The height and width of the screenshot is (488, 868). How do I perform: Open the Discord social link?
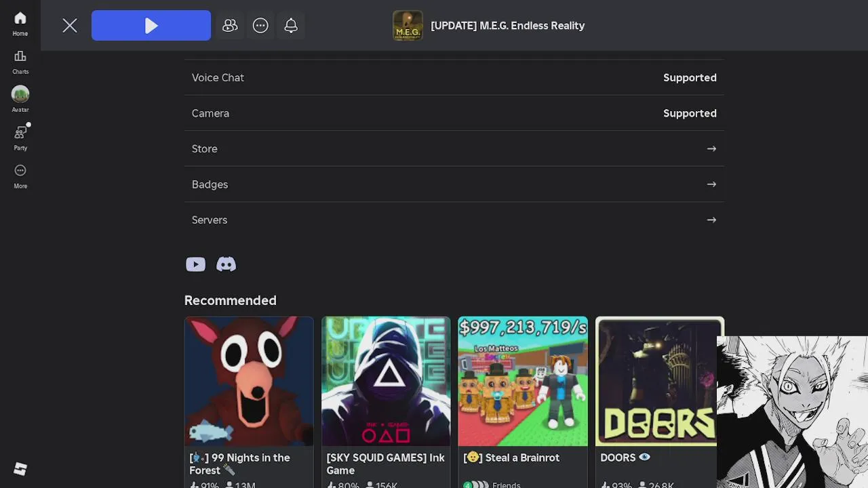click(226, 264)
